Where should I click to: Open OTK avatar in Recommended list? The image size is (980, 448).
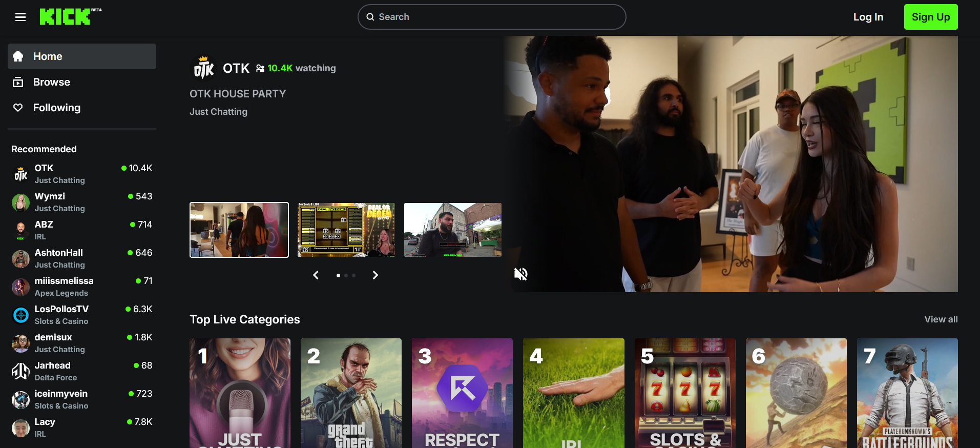coord(20,174)
